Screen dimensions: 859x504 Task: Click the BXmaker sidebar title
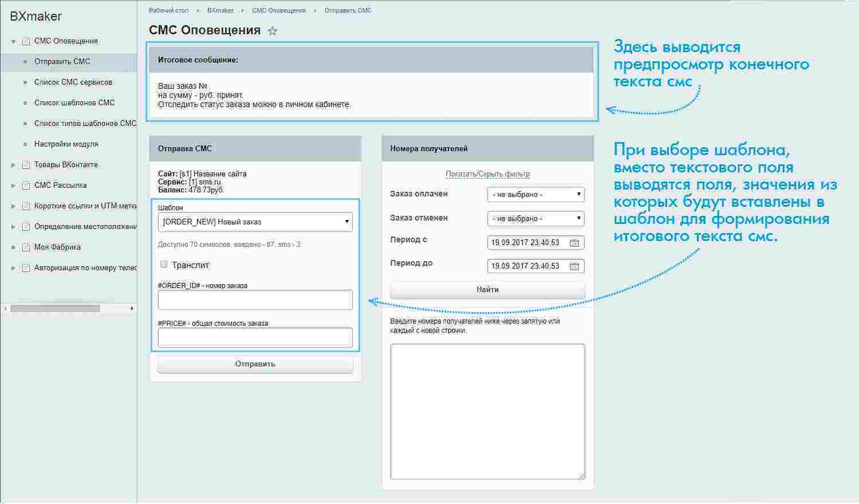36,17
